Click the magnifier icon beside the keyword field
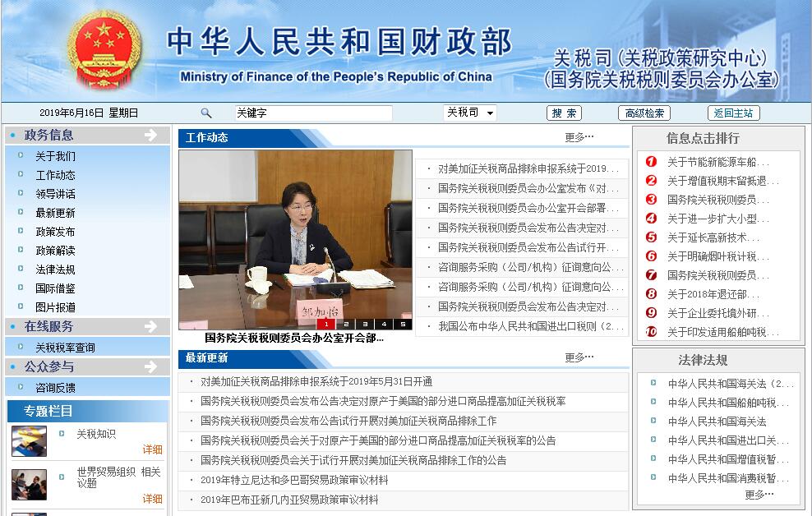 pyautogui.click(x=206, y=113)
